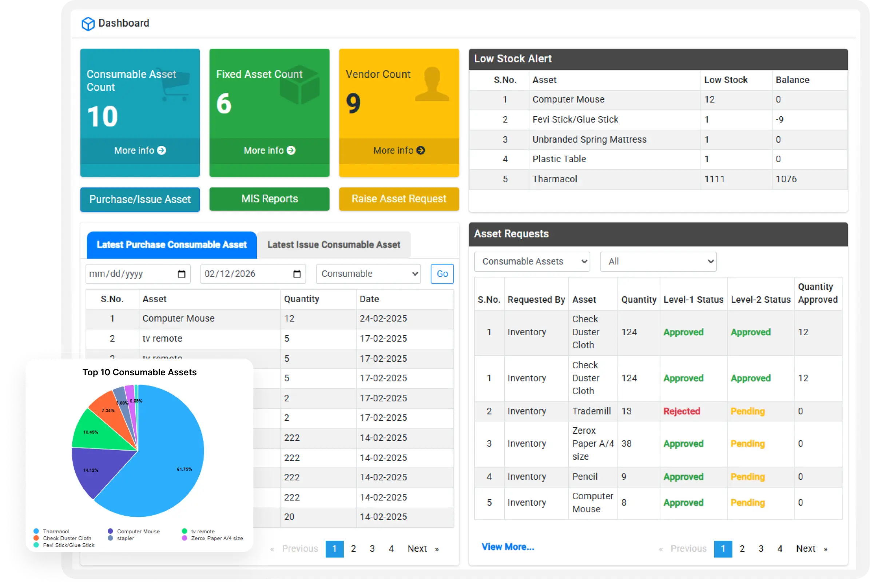Click the vendor person silhouette icon

(432, 84)
